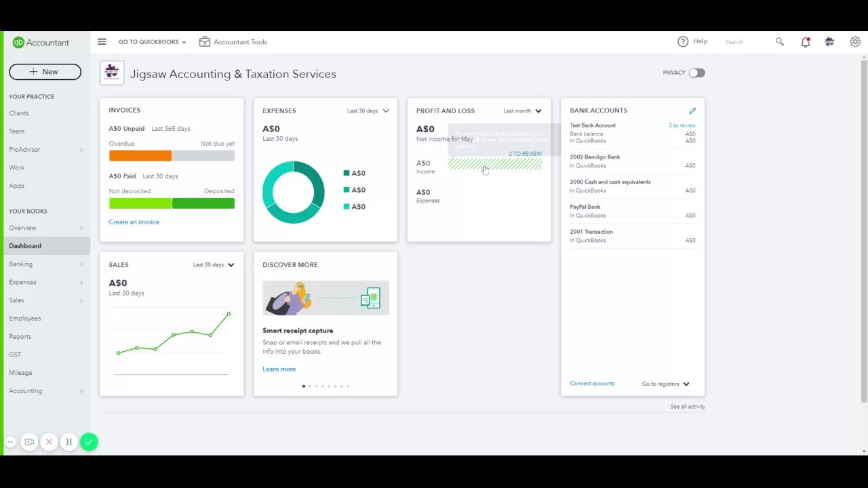The height and width of the screenshot is (488, 868).
Task: Click the New button
Action: [45, 72]
